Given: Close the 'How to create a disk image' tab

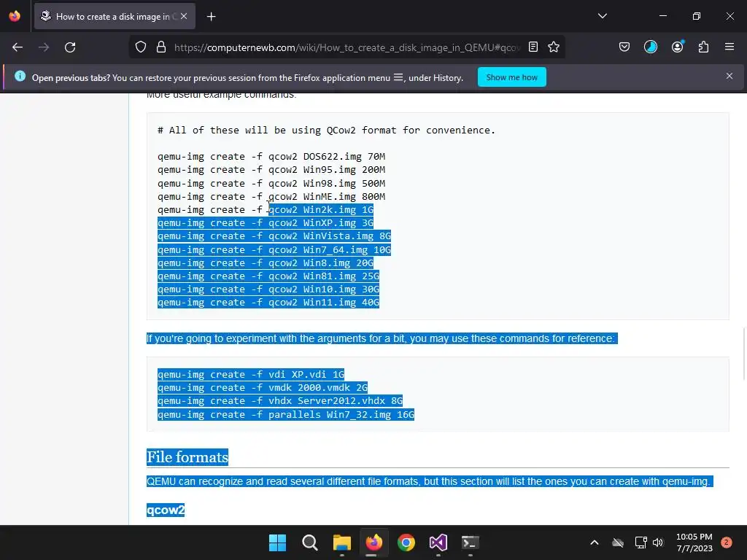Looking at the screenshot, I should (184, 16).
